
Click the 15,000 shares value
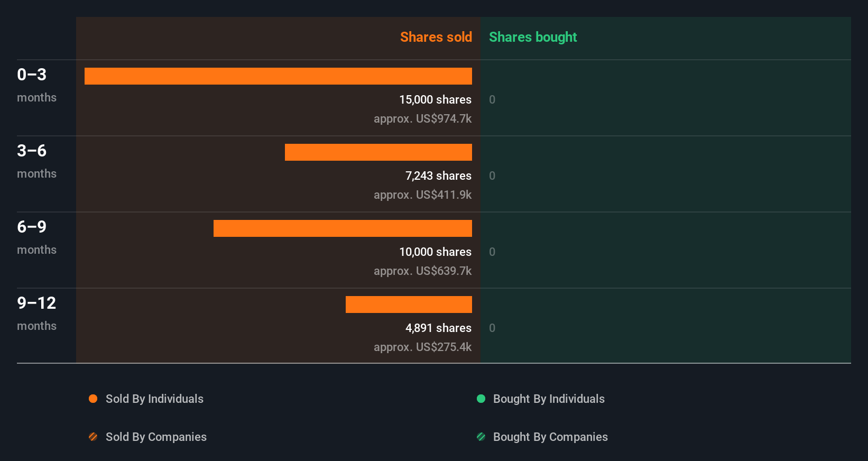point(435,99)
